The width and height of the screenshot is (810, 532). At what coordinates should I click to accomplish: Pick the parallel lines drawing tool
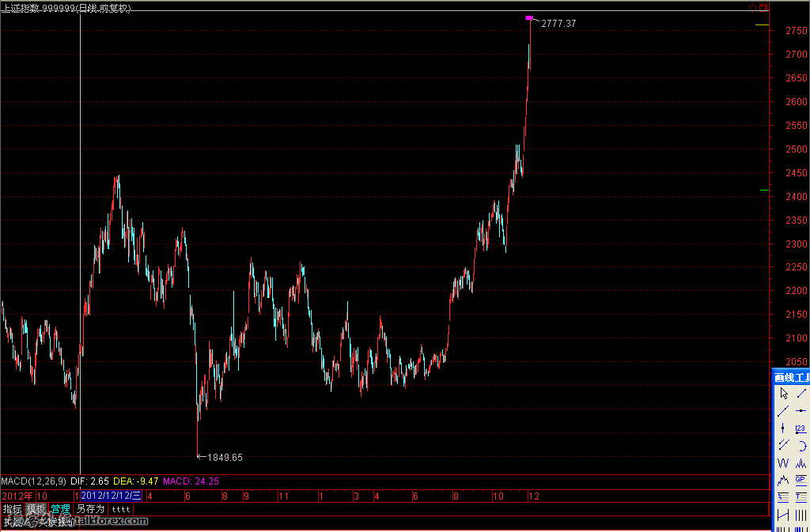click(x=784, y=445)
